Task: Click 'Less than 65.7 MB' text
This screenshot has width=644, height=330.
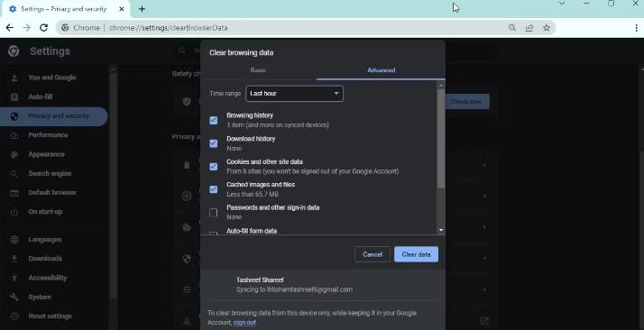Action: coord(253,194)
